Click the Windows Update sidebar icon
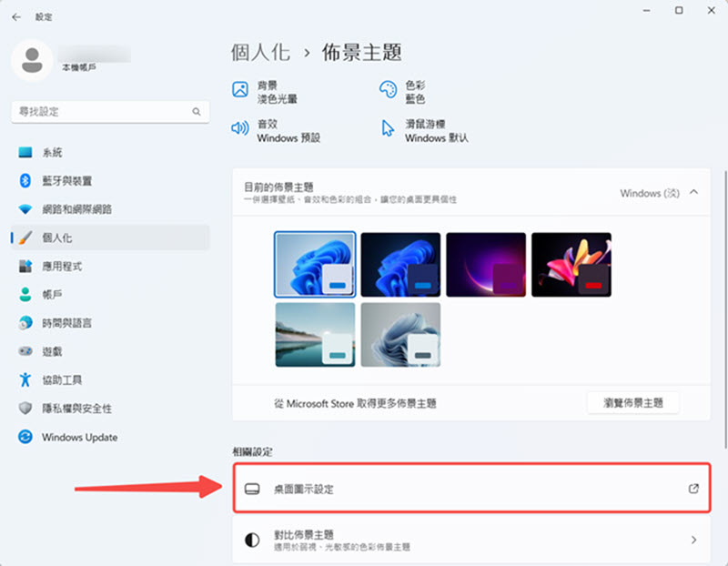Image resolution: width=728 pixels, height=566 pixels. tap(26, 438)
